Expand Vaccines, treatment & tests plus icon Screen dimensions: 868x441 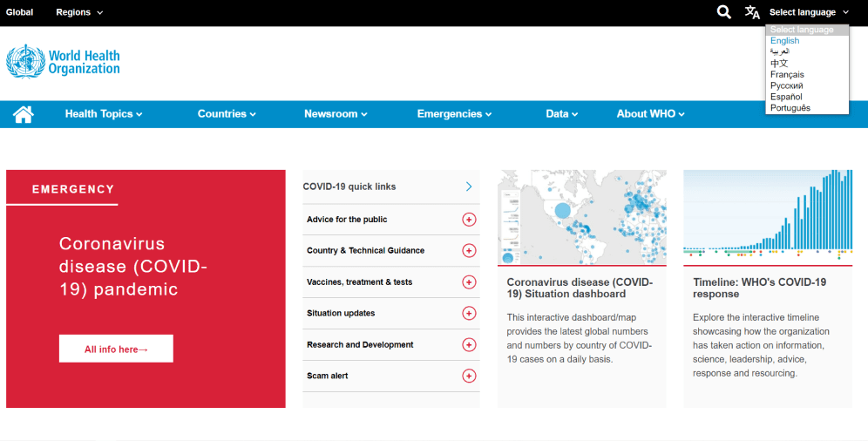(469, 282)
